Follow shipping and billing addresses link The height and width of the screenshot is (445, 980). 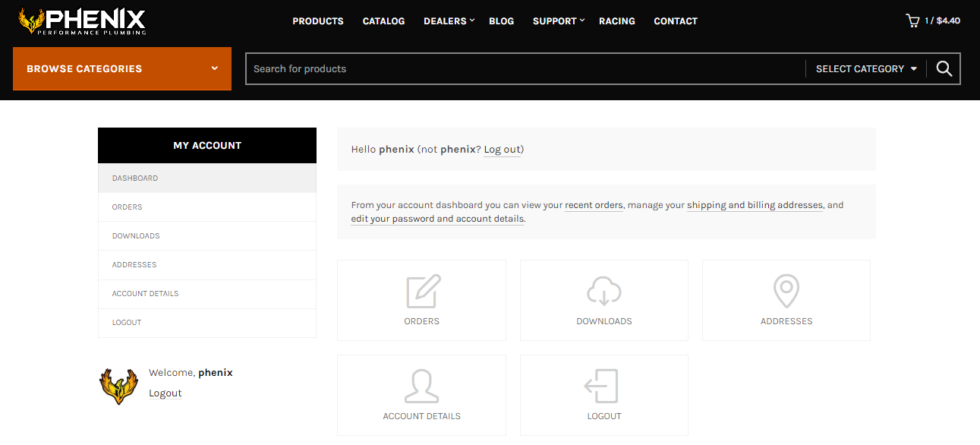click(x=755, y=205)
